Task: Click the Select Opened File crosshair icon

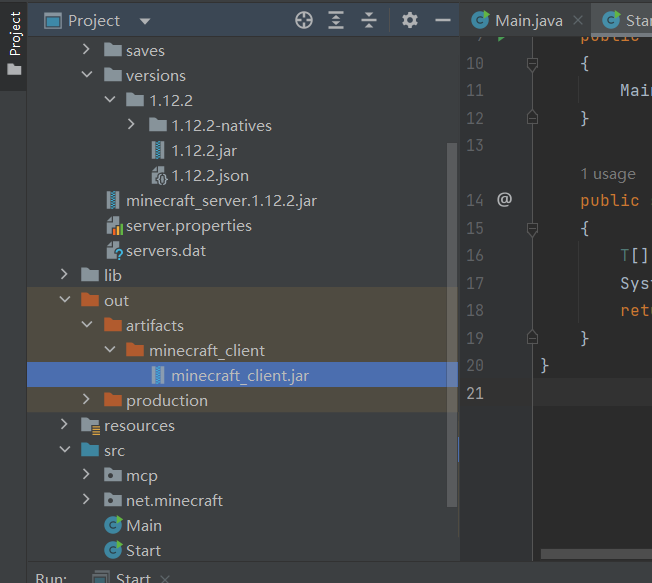Action: coord(304,20)
